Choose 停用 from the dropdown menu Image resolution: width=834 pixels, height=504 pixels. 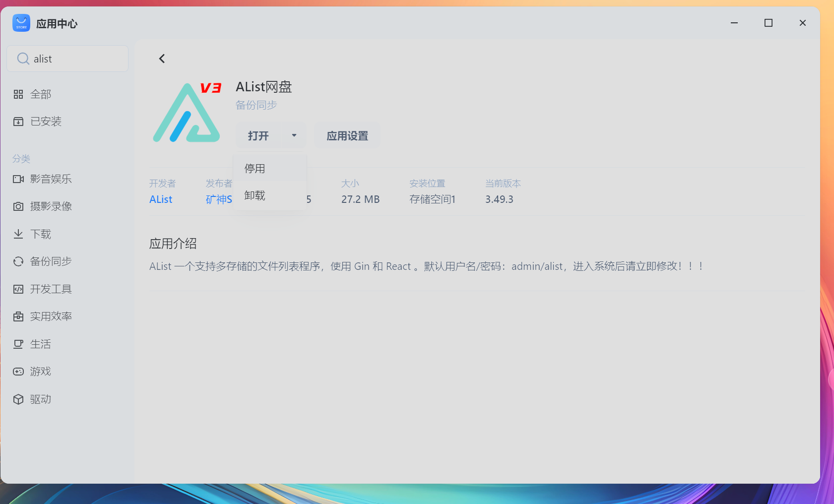(270, 169)
